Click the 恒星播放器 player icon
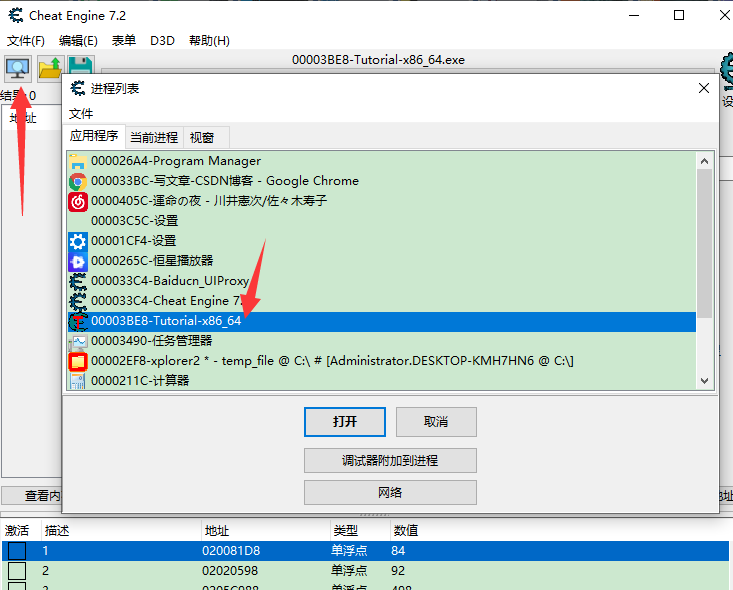733x590 pixels. pyautogui.click(x=78, y=261)
